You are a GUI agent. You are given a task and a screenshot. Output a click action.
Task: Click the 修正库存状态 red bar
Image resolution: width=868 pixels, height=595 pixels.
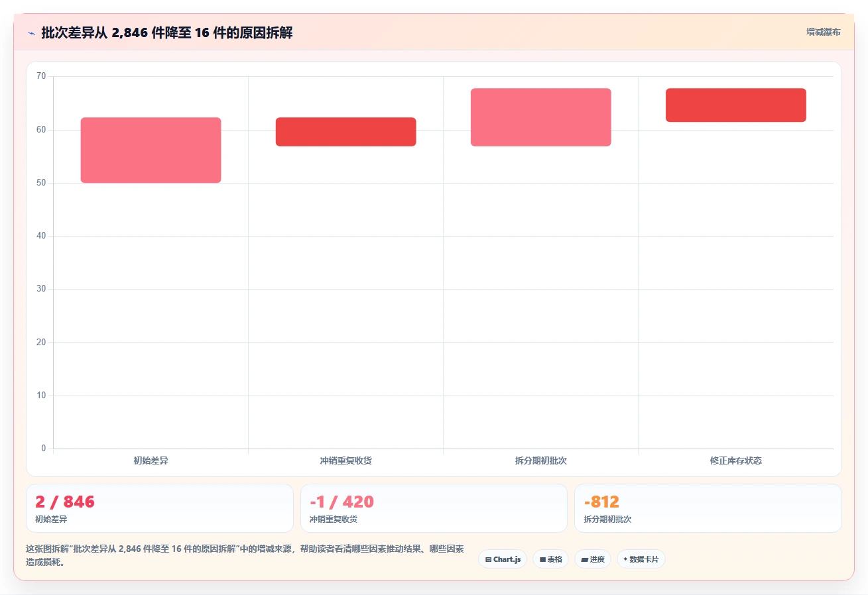pos(735,105)
